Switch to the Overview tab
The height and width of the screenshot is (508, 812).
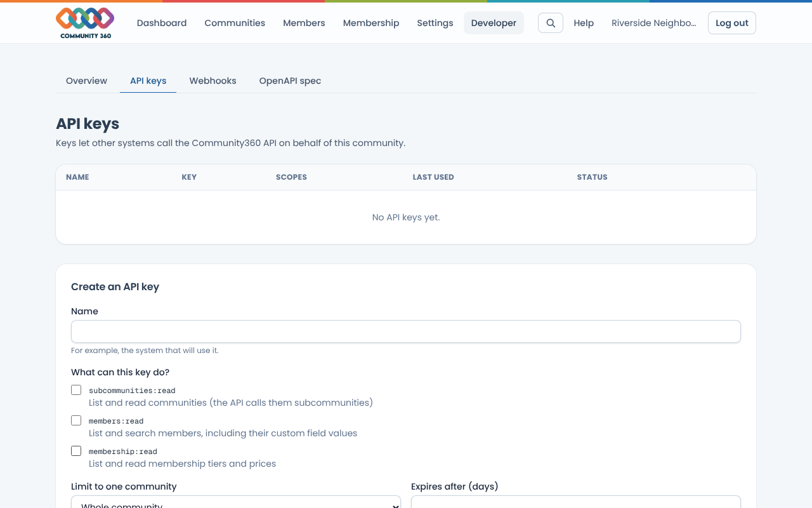86,81
